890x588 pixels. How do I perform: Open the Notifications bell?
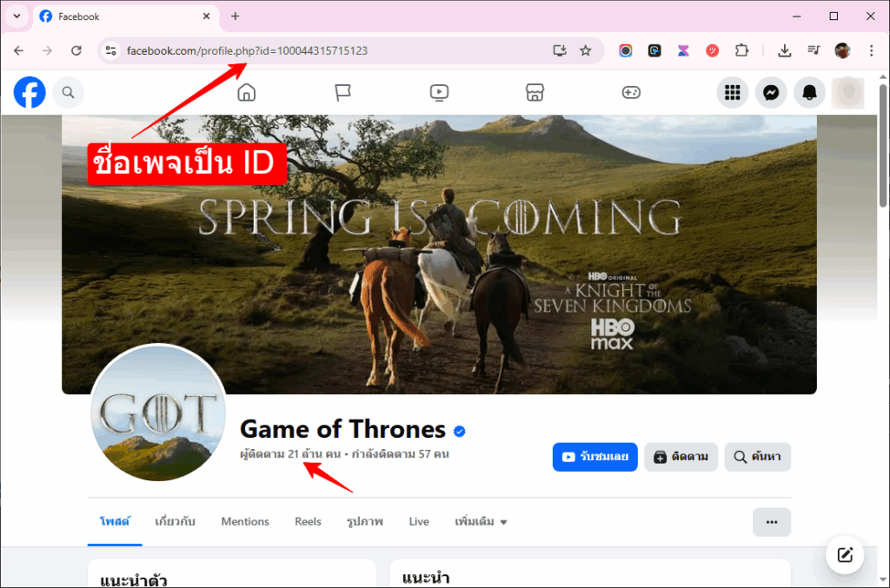point(809,92)
